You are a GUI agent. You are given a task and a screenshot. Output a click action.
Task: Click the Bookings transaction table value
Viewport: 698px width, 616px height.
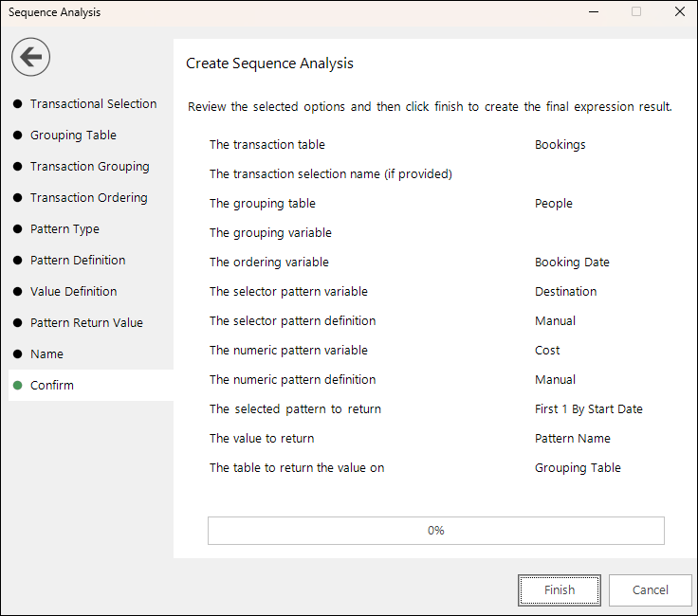click(x=560, y=145)
